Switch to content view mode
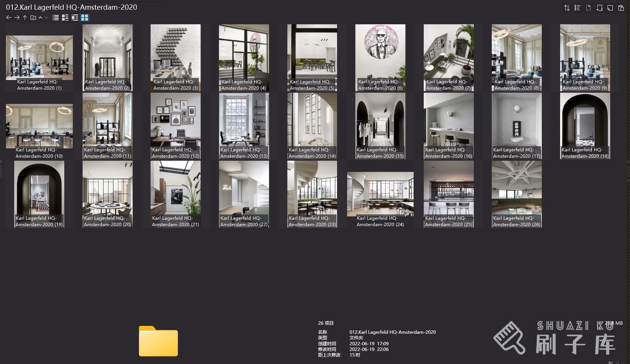Image resolution: width=630 pixels, height=364 pixels. click(75, 17)
